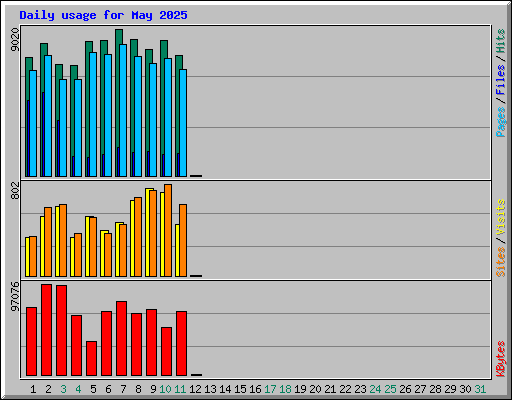The width and height of the screenshot is (512, 400).
Task: Select the blue "Files" legend label
Action: click(x=500, y=79)
